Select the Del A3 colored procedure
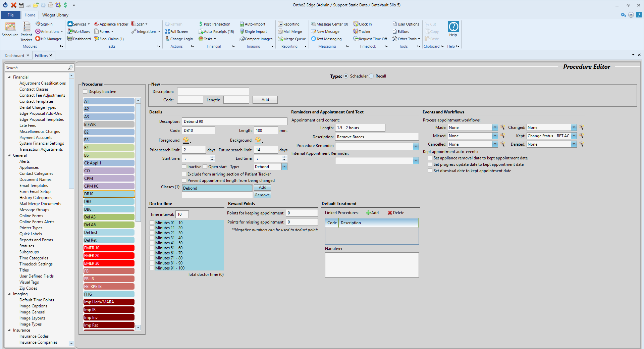Viewport: 644px width, 349px height. click(109, 217)
